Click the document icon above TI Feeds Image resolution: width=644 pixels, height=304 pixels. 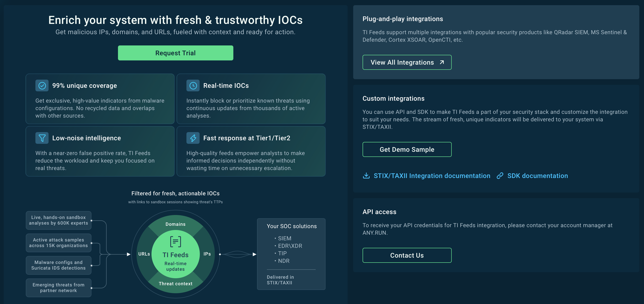tap(175, 241)
